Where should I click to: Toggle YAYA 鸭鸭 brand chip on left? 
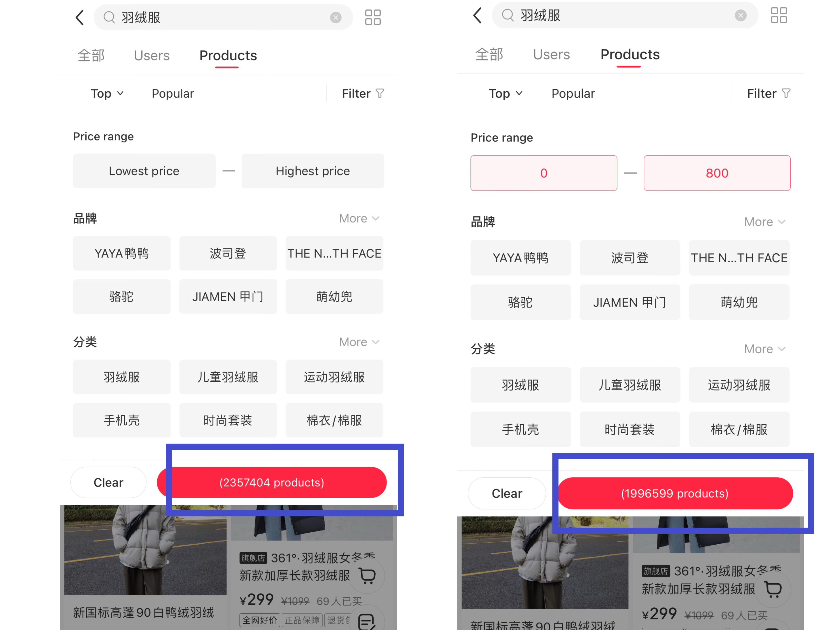pyautogui.click(x=122, y=253)
